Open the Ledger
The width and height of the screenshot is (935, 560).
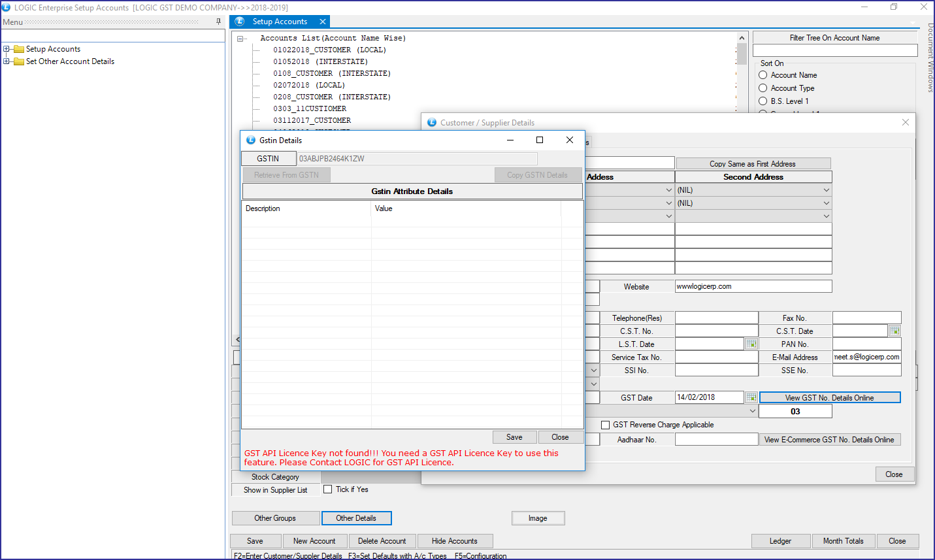[780, 541]
